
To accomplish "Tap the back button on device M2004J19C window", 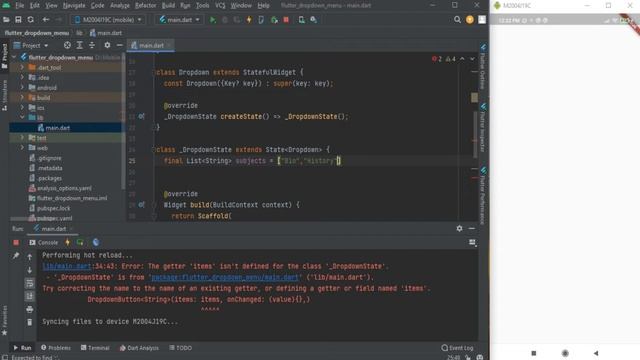I will 596,353.
